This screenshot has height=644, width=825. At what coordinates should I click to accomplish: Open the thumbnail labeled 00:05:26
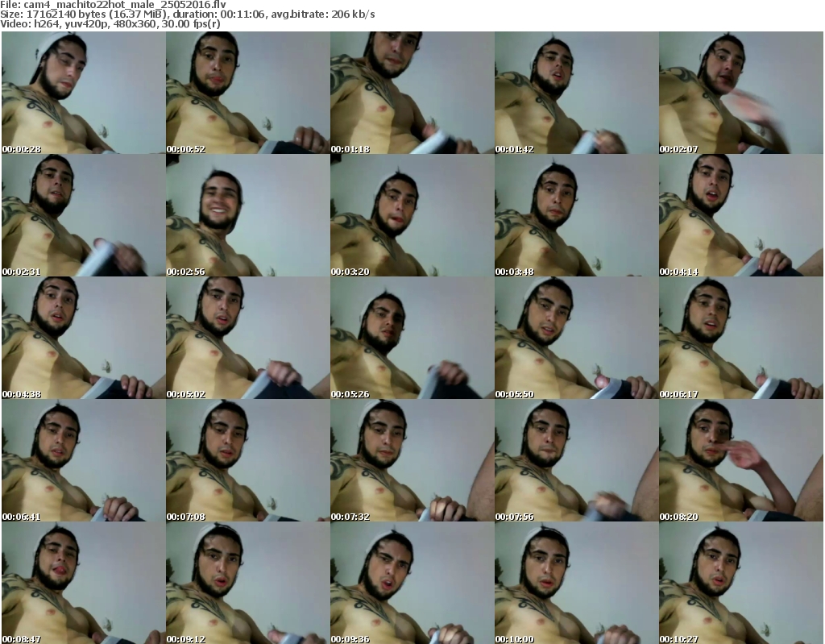[412, 338]
